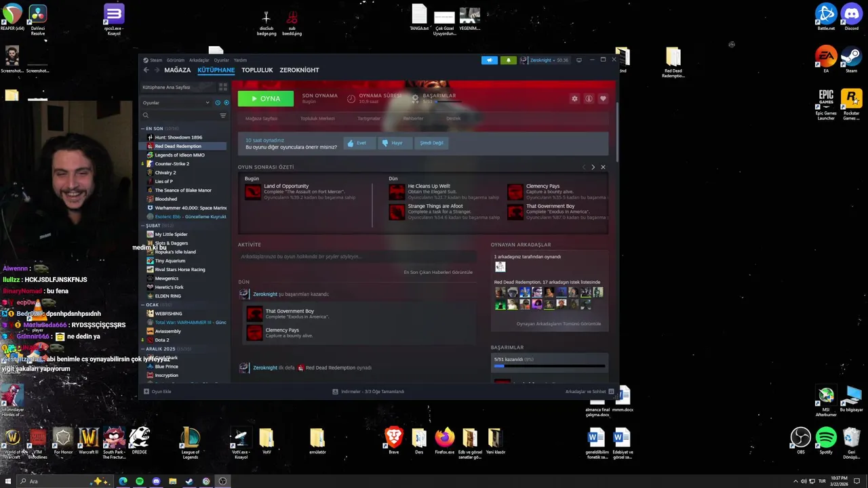
Task: Switch to TOPLULUK tab
Action: [257, 70]
